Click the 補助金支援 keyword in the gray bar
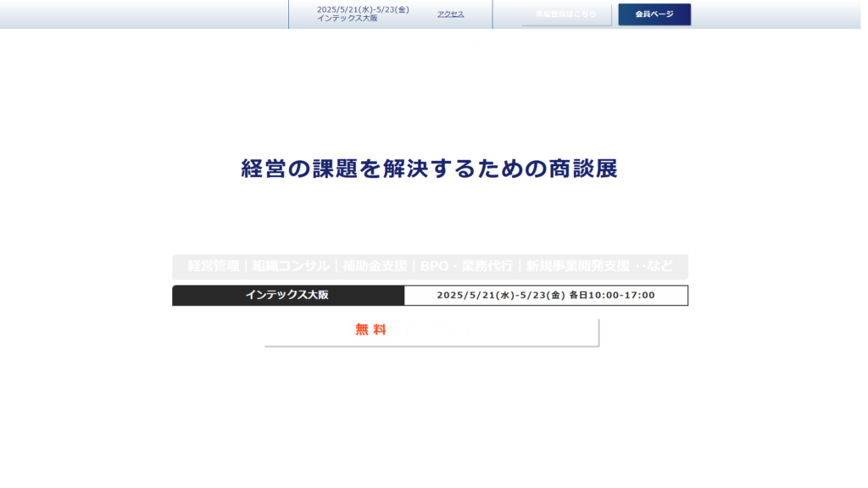 (375, 266)
